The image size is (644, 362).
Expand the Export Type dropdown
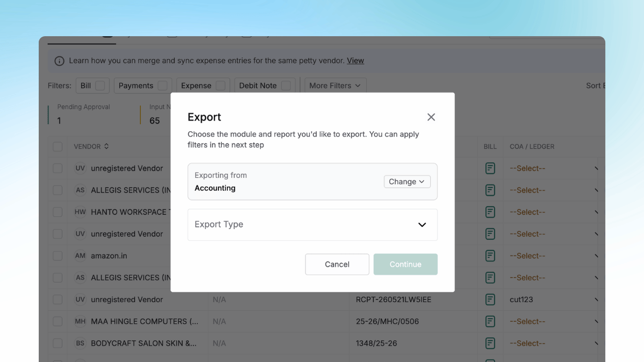tap(312, 225)
